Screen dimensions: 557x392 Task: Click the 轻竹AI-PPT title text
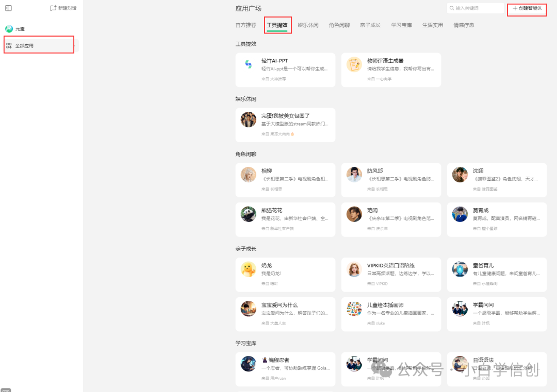(274, 61)
